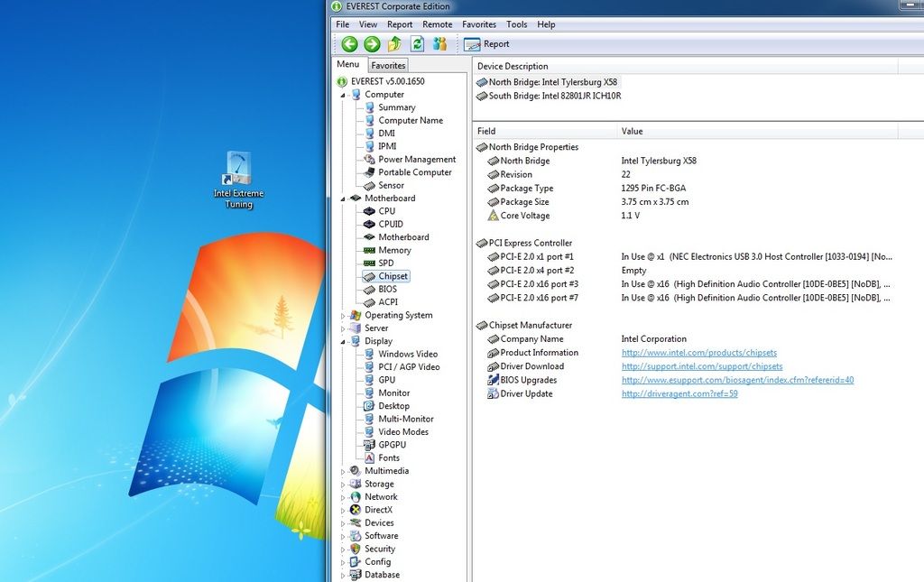The image size is (924, 582).
Task: Expand the Server tree node
Action: (x=343, y=328)
